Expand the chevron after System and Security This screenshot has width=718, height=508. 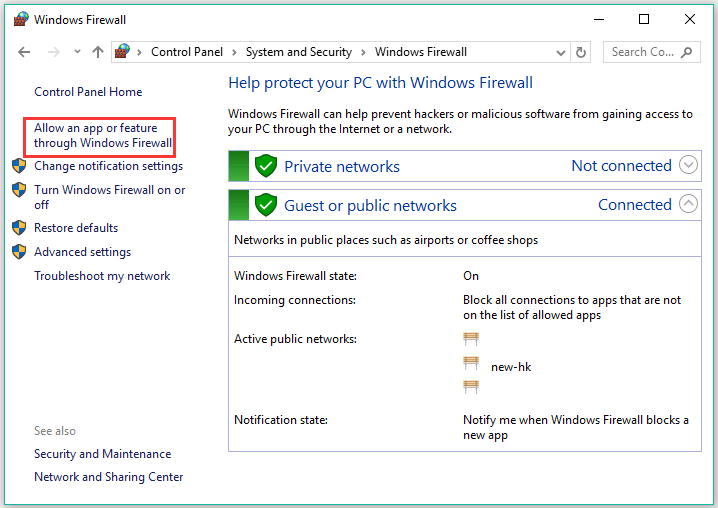363,52
